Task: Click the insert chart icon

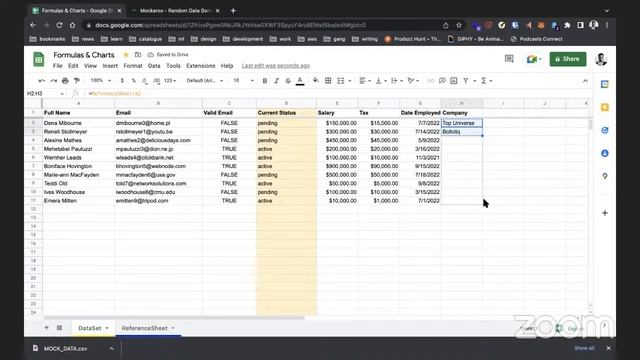Action: pos(453,81)
